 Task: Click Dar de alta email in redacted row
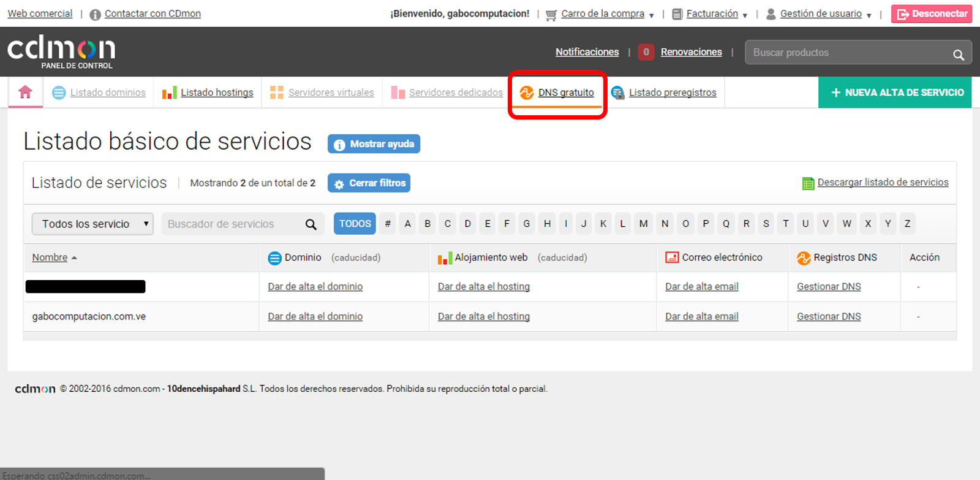pos(701,286)
